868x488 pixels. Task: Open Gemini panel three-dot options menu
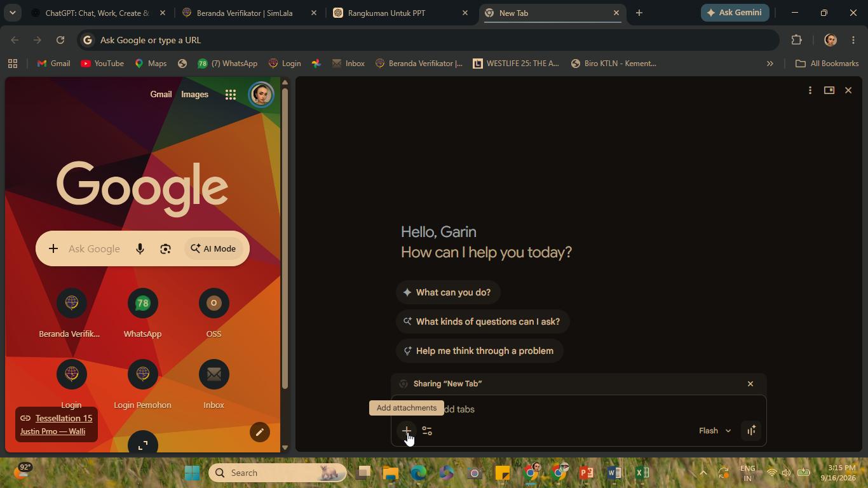pos(810,90)
